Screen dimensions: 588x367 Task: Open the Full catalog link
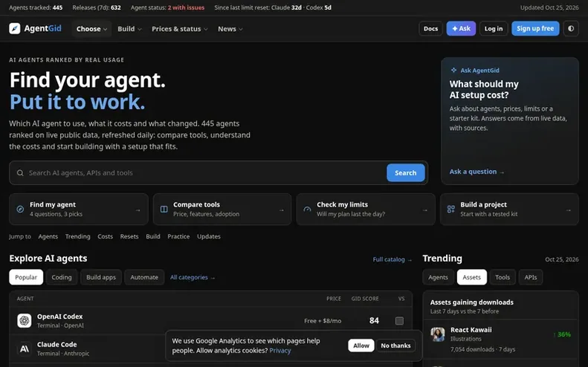click(x=392, y=259)
